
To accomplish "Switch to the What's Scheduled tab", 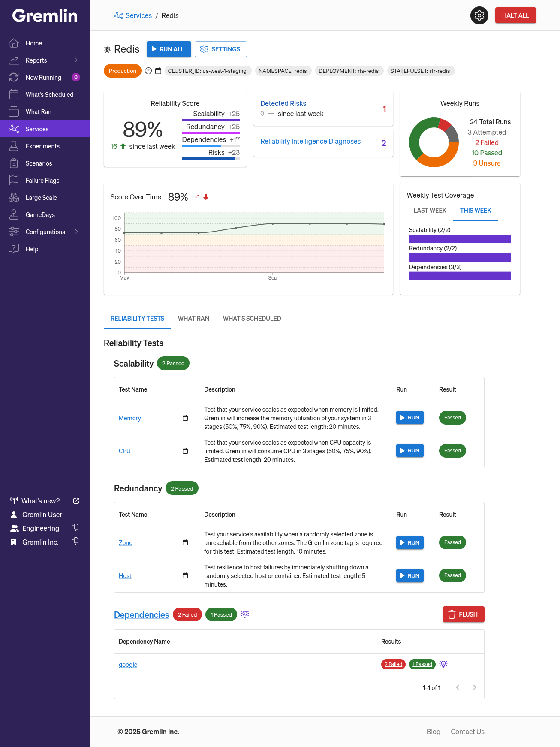I will pyautogui.click(x=252, y=319).
